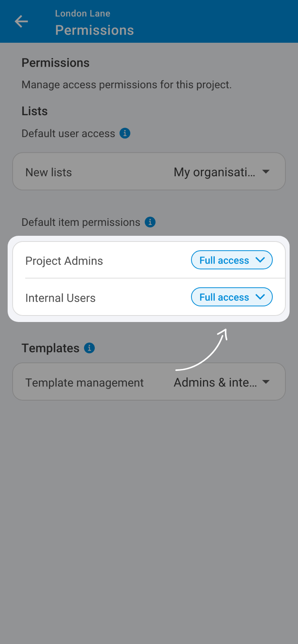Expand the Template management dropdown arrow
The image size is (298, 644).
point(266,382)
